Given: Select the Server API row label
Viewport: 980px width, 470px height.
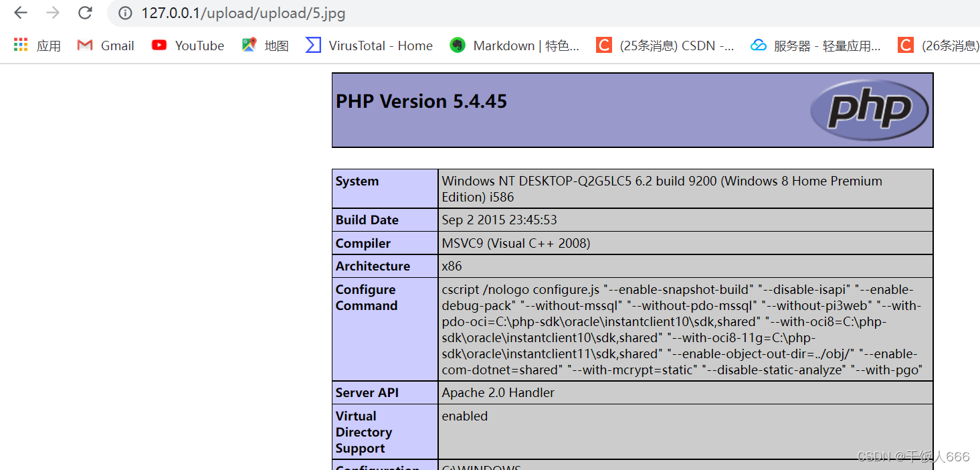Looking at the screenshot, I should (x=367, y=393).
